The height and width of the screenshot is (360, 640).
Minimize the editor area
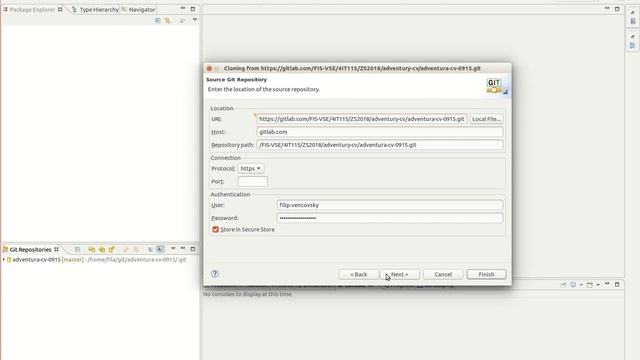point(607,9)
